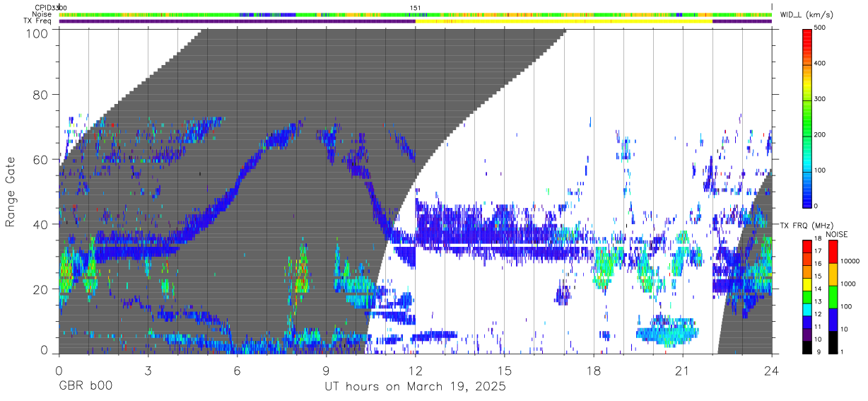Click the '6' UT hour tick label
This screenshot has height=401, width=868.
pyautogui.click(x=237, y=370)
